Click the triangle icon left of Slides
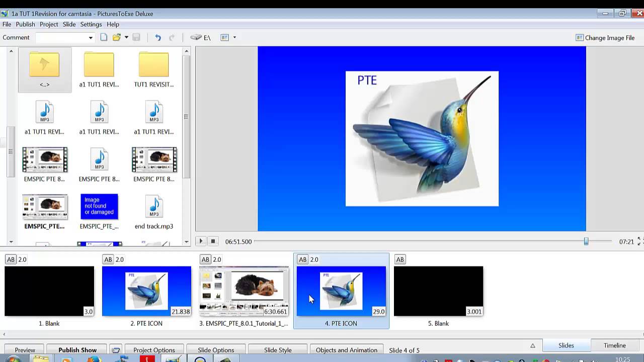 (x=532, y=345)
